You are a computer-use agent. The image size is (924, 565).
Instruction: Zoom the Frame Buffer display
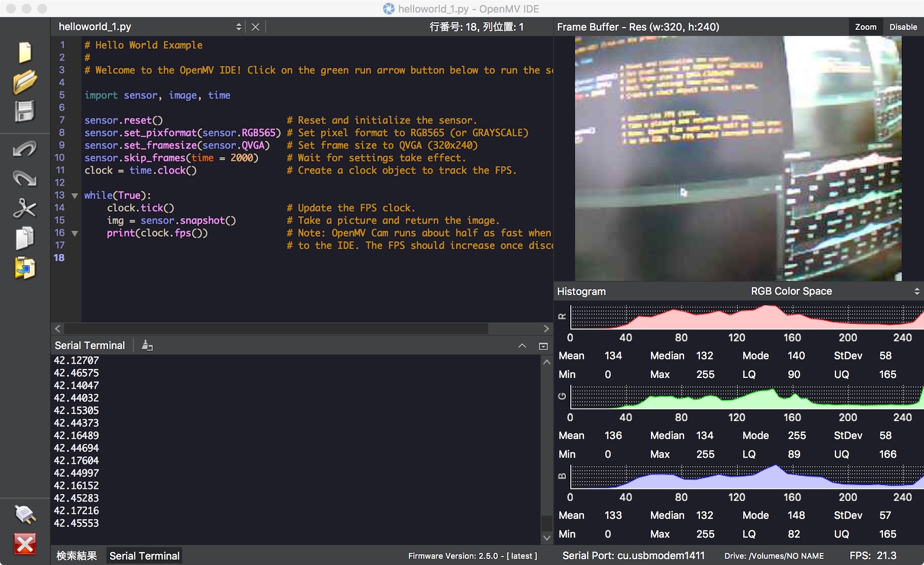pyautogui.click(x=865, y=27)
